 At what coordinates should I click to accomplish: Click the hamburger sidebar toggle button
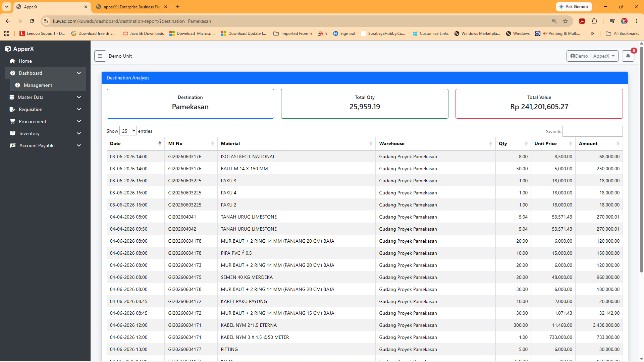click(100, 56)
